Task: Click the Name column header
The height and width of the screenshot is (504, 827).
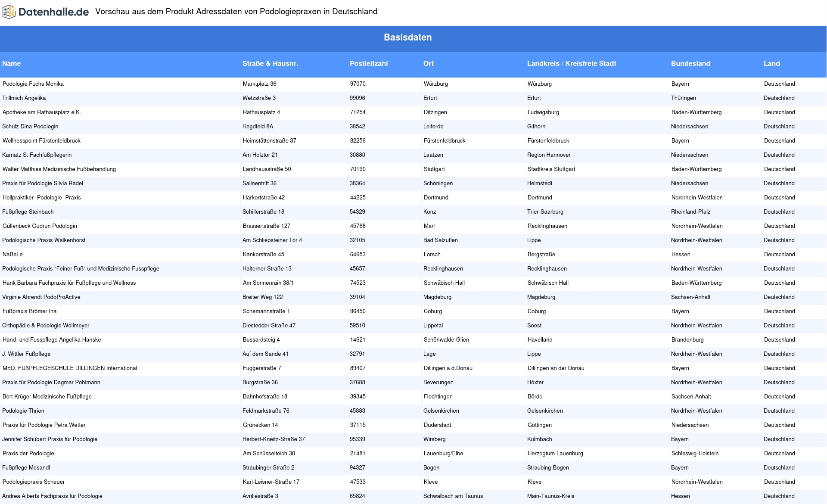Action: [12, 64]
